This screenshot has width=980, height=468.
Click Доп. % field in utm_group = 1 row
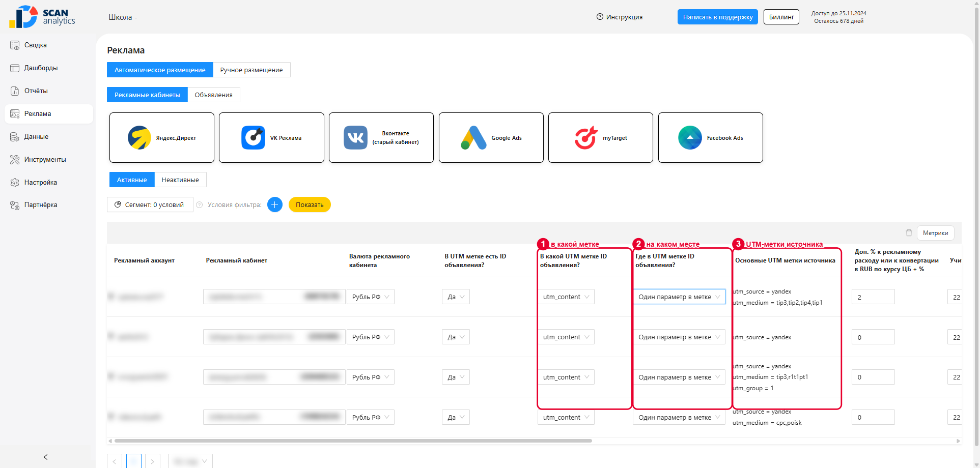tap(873, 377)
